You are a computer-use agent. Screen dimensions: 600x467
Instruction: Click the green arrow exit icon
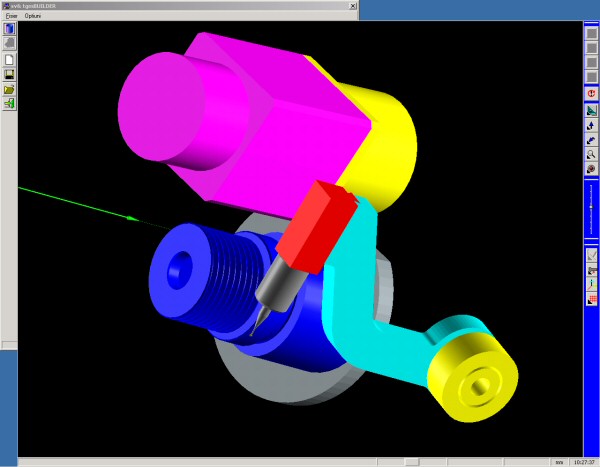point(9,104)
